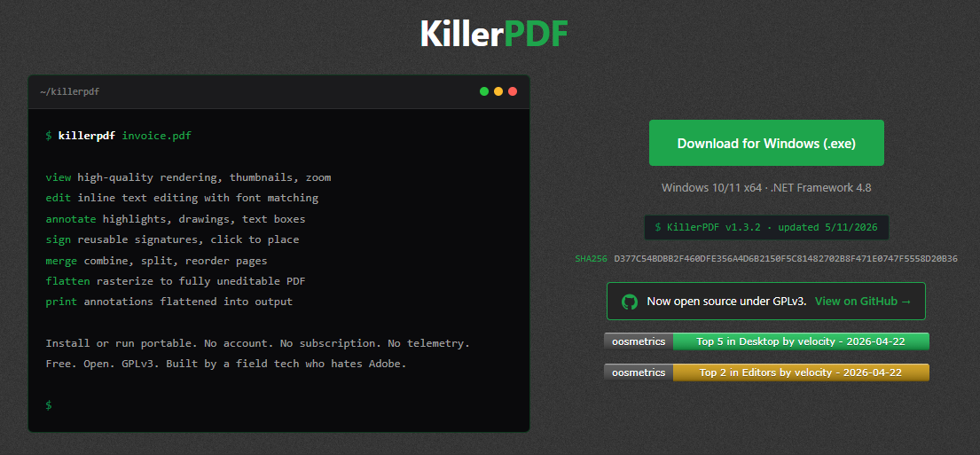
Task: Click 'Now open source under GPLv3.' text
Action: point(727,302)
